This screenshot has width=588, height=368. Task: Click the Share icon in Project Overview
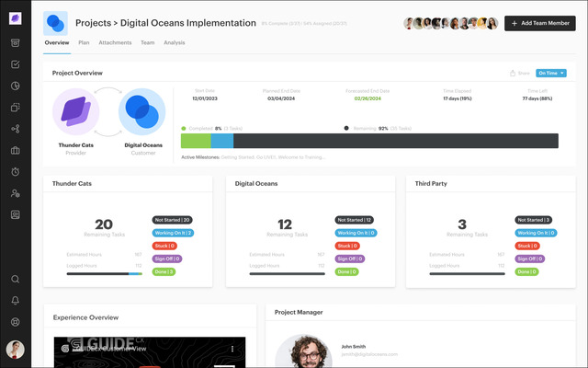[x=513, y=74]
